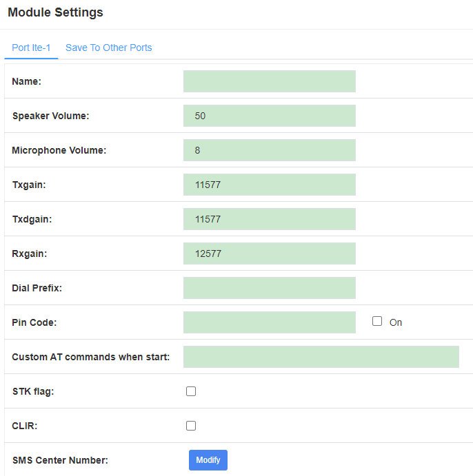Toggle the STK flag checkbox
Viewport: 473px width, 476px height.
coord(191,391)
